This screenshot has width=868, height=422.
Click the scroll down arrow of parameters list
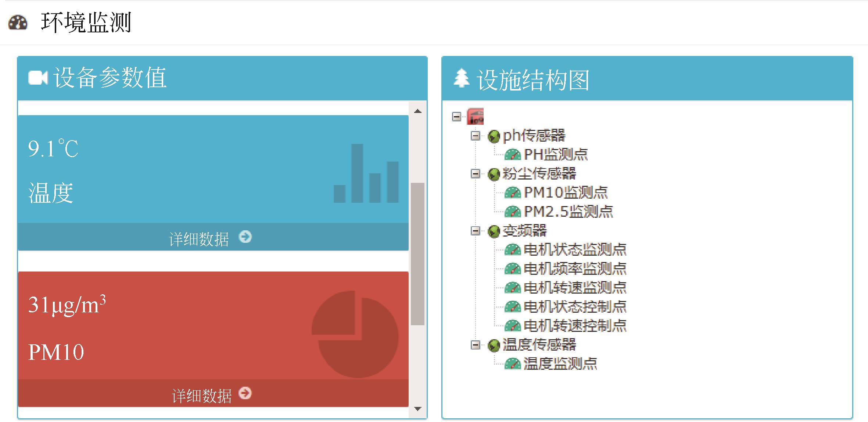(417, 409)
